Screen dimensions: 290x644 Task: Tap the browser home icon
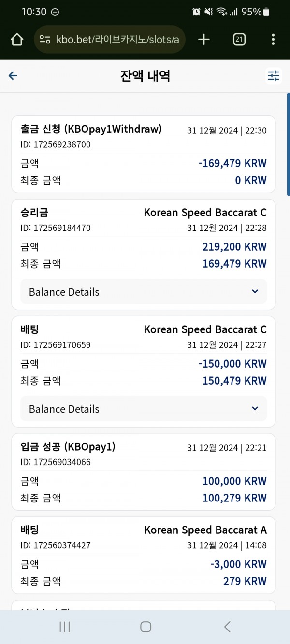pos(17,40)
